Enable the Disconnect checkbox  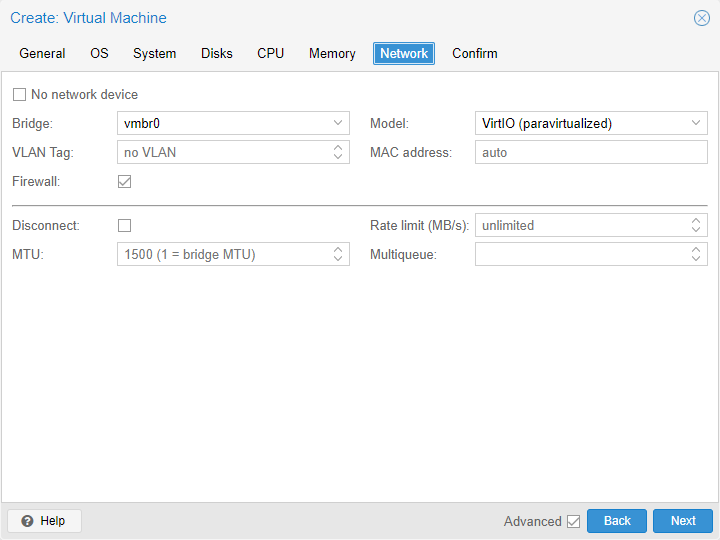coord(124,225)
